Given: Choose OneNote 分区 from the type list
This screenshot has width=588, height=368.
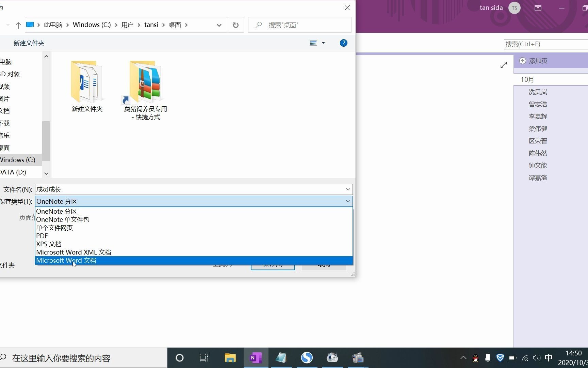Looking at the screenshot, I should (194, 211).
